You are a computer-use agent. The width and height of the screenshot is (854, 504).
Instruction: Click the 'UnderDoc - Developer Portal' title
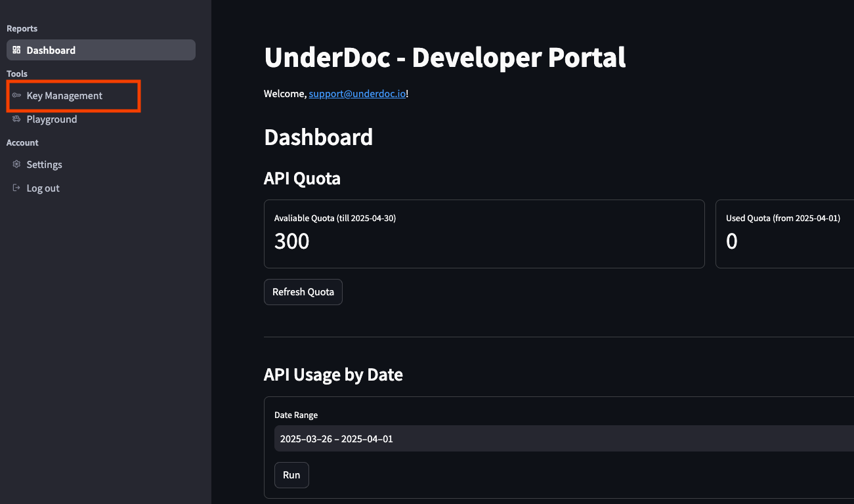[x=445, y=57]
